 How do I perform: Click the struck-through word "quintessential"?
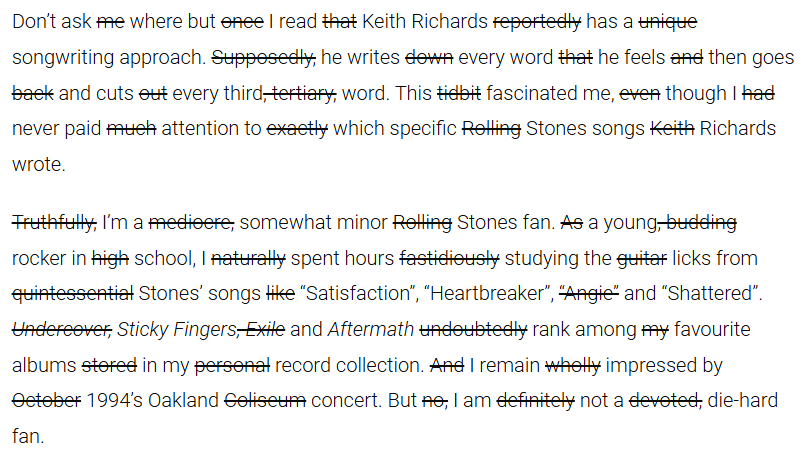(73, 294)
